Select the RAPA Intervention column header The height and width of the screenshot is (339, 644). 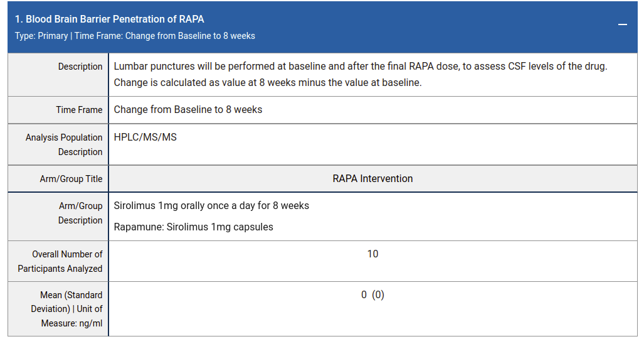tap(372, 178)
